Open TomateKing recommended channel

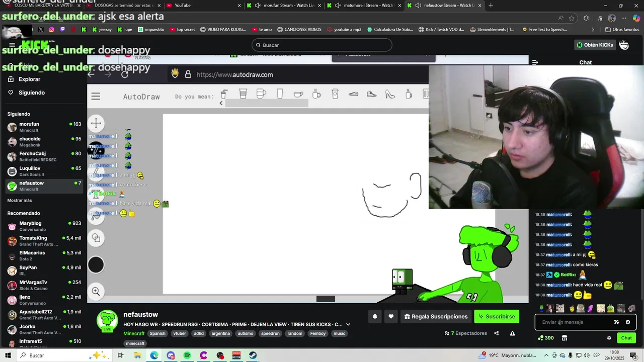(44, 241)
